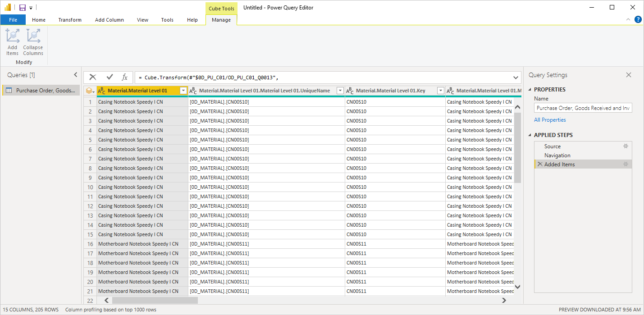Viewport: 644px width, 315px height.
Task: Click row 1 cell [0D_MATERIAL].[CN00S10]
Action: [x=266, y=102]
